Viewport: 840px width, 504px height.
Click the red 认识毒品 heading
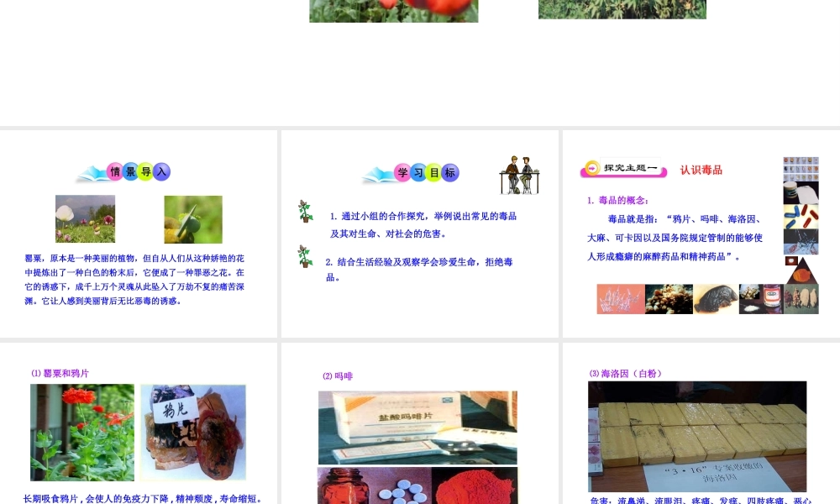point(701,171)
